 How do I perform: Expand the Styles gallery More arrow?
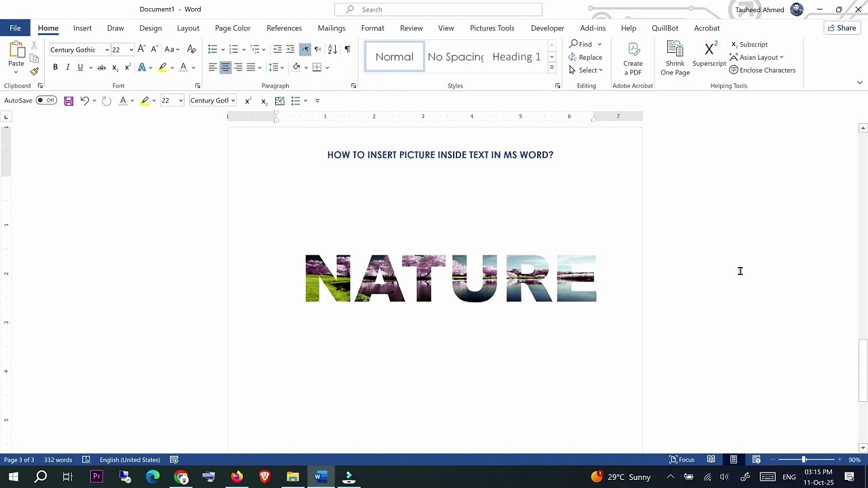(x=552, y=68)
